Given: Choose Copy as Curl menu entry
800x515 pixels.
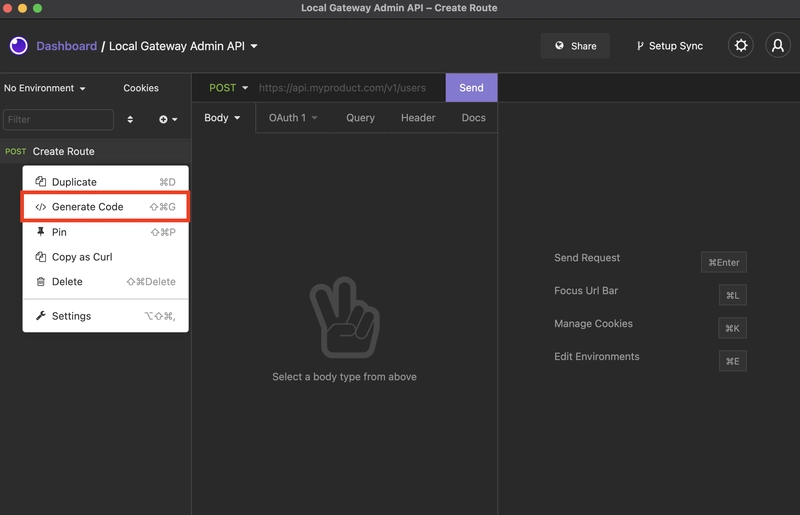Looking at the screenshot, I should point(105,257).
